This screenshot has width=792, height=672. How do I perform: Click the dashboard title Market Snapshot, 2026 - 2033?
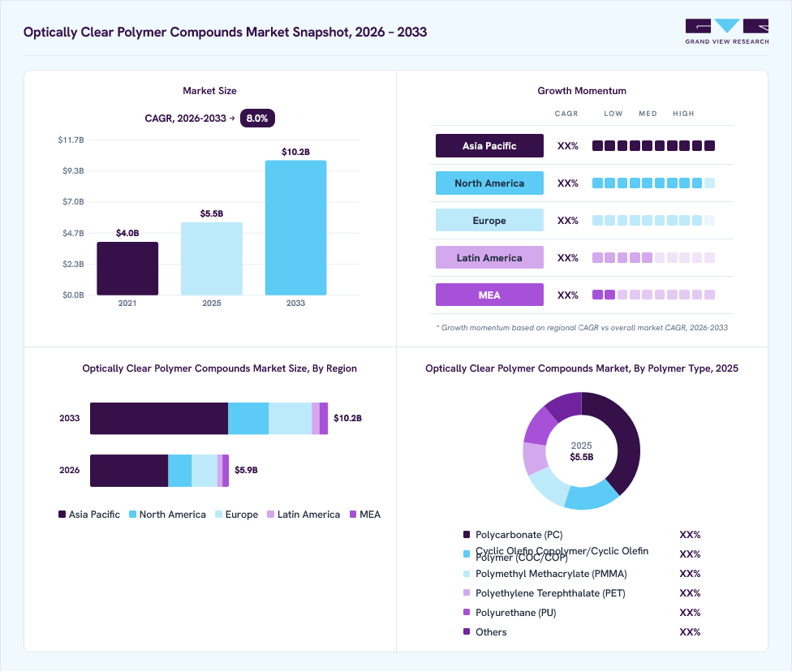click(x=226, y=32)
